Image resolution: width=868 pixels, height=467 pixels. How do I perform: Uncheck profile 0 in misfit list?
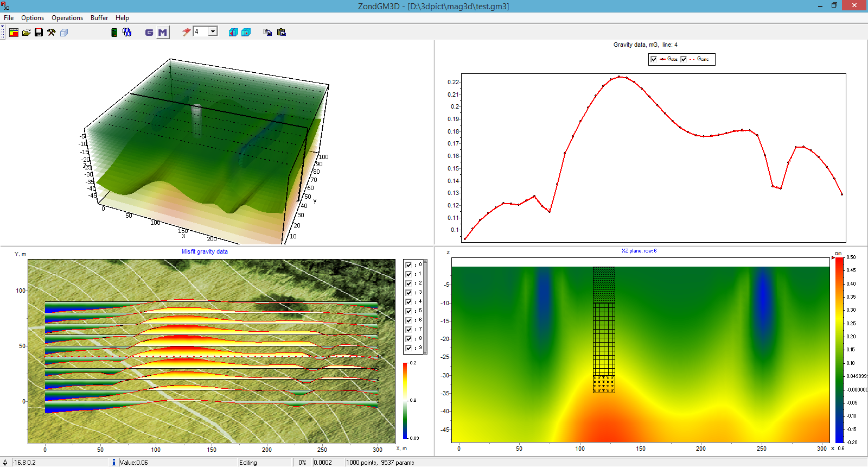(409, 265)
